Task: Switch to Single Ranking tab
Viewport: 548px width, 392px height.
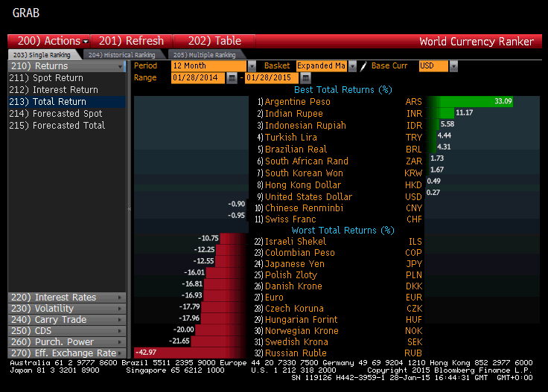Action: (42, 55)
